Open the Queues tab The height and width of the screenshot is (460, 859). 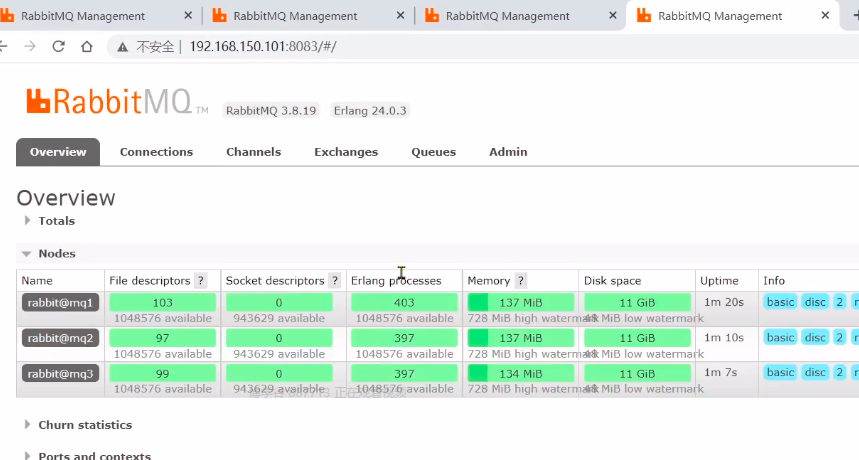(434, 152)
